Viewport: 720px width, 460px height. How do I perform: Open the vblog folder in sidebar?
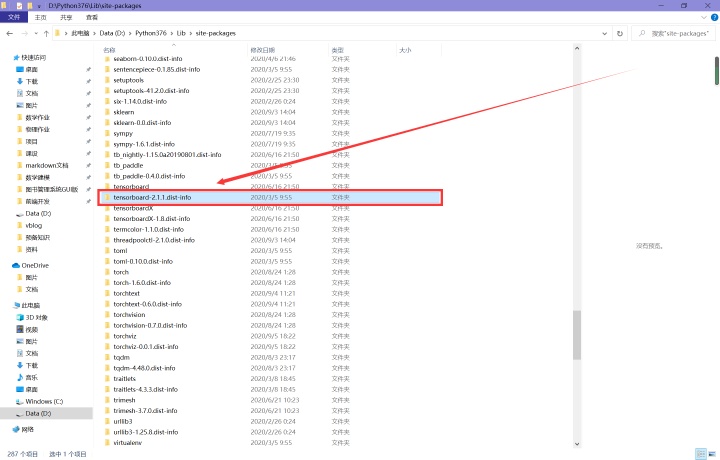coord(34,225)
